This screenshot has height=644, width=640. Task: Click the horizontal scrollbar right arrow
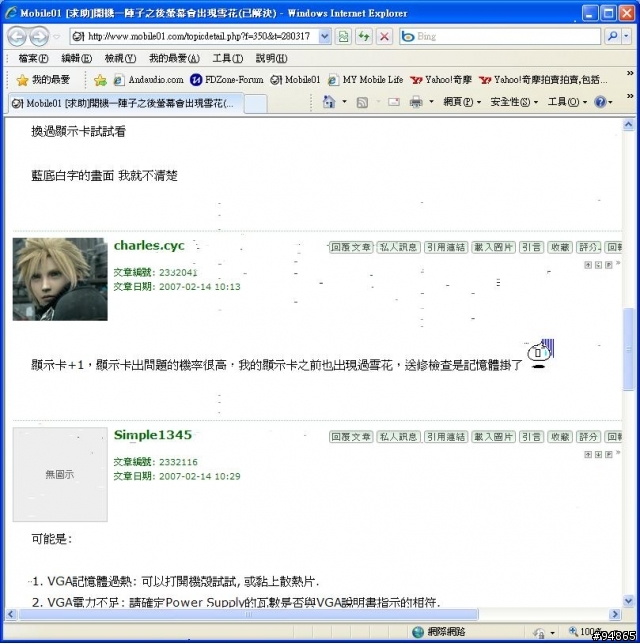tap(615, 614)
